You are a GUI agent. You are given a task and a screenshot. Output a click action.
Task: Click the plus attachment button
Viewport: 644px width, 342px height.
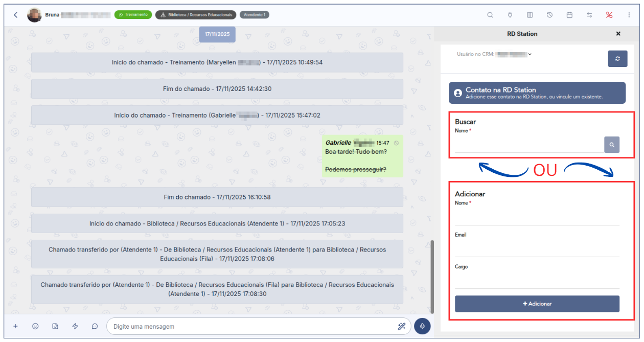(15, 326)
